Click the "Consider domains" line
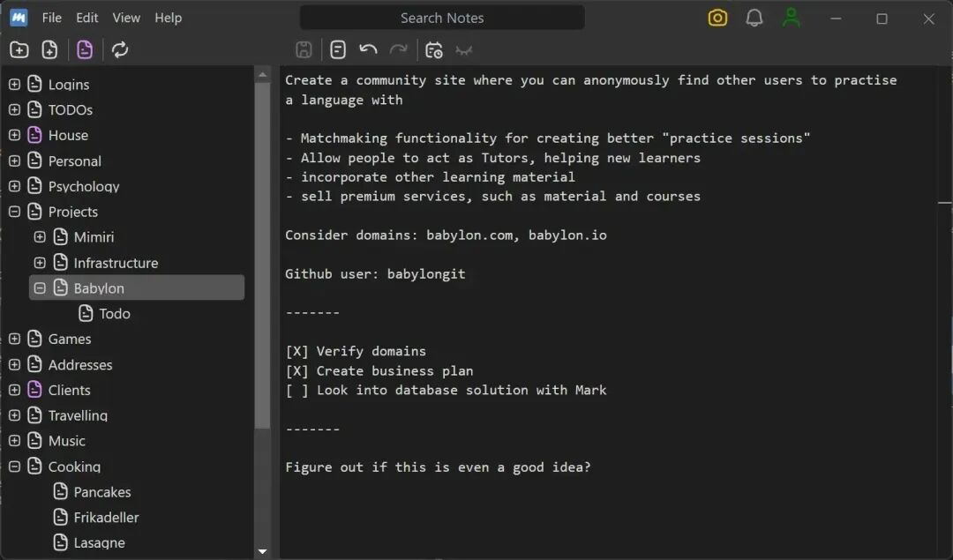 click(x=446, y=235)
